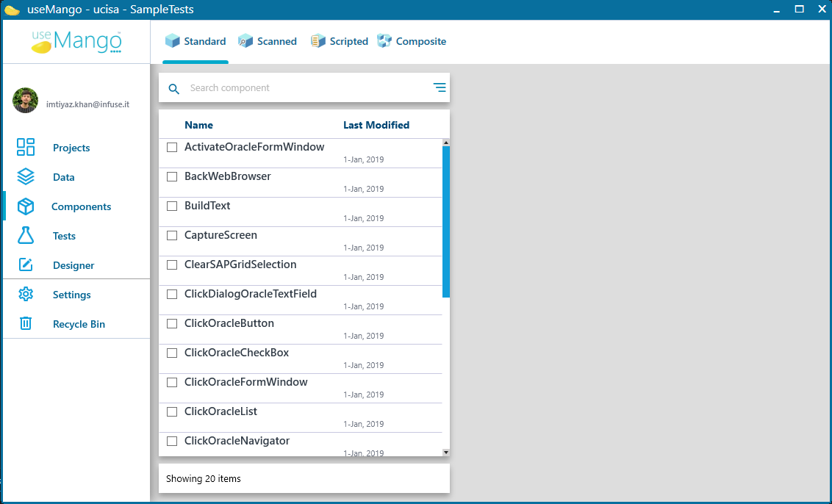Minimize the useMango window
Image resolution: width=832 pixels, height=504 pixels.
(777, 10)
